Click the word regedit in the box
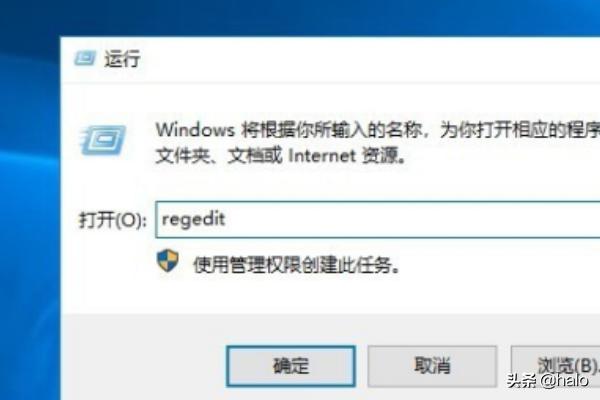Image resolution: width=600 pixels, height=400 pixels. click(194, 220)
